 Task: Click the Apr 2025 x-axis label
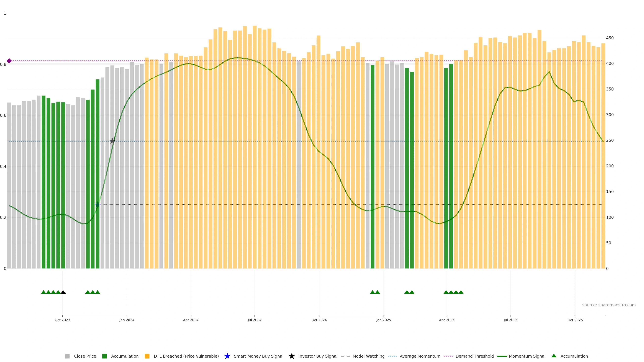(x=447, y=320)
